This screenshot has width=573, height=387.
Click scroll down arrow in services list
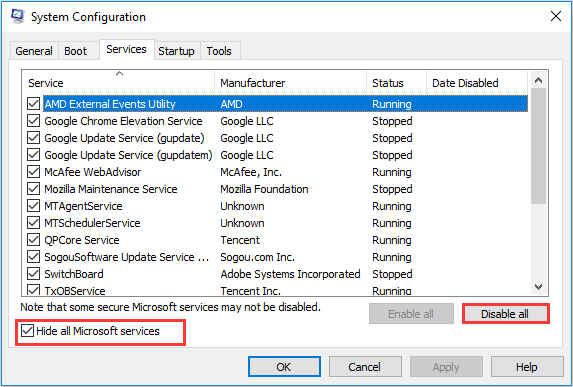coord(538,287)
